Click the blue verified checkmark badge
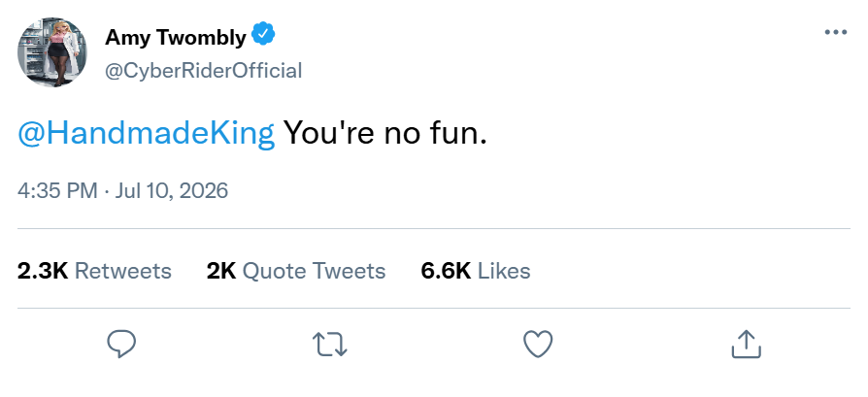868x397 pixels. [263, 34]
